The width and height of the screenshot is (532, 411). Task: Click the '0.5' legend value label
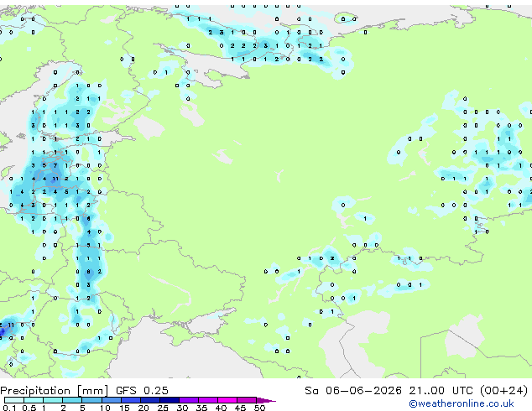point(29,408)
